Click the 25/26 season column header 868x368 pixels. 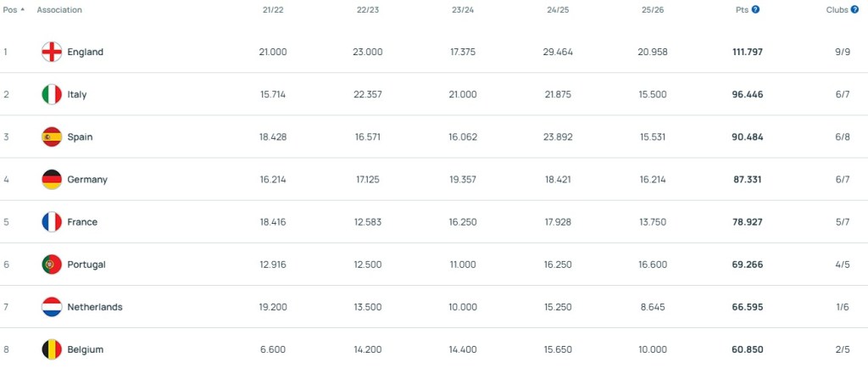[x=653, y=9]
